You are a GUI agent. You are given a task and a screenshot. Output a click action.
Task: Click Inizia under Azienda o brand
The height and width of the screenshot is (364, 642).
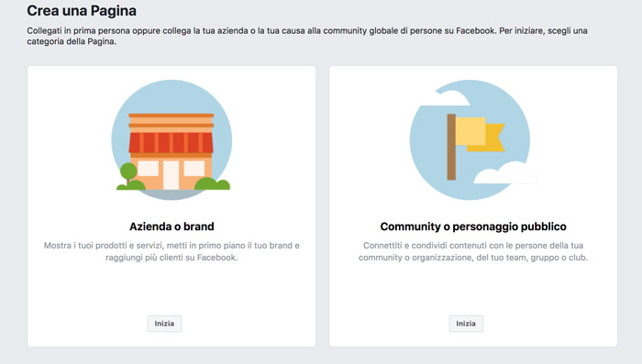pos(164,324)
